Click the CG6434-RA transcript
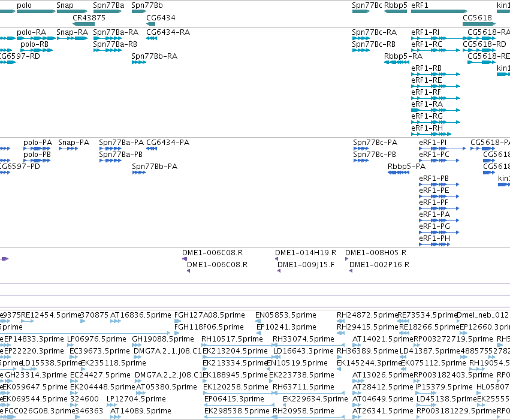The height and width of the screenshot is (420, 510). tap(152, 38)
